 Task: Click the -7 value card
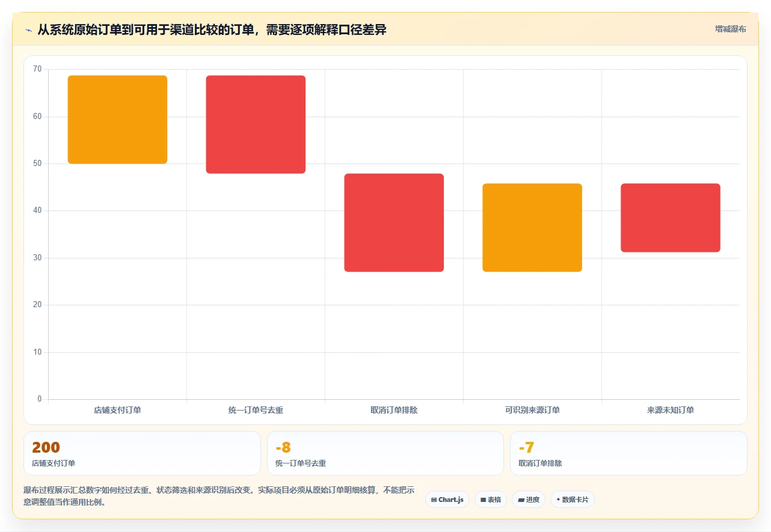click(x=628, y=453)
